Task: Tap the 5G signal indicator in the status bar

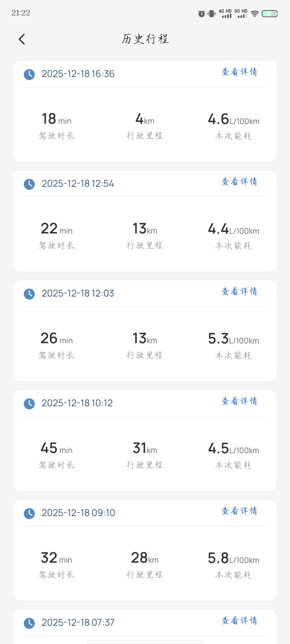Action: pos(241,13)
